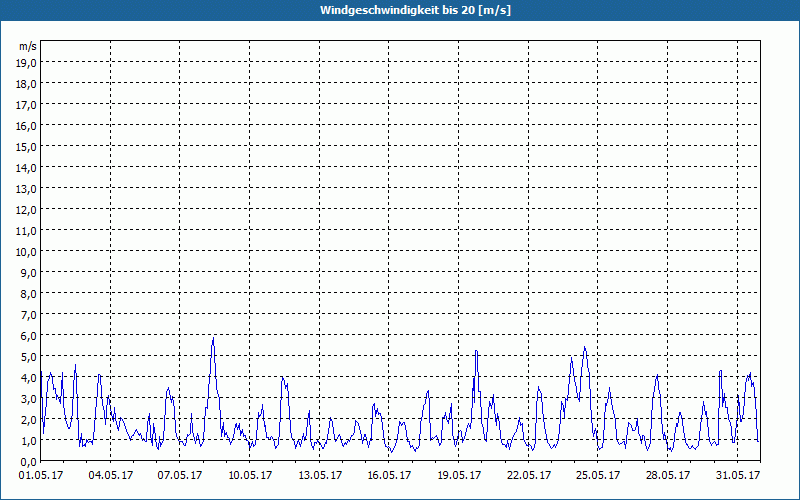
Task: Select the 10,0 y-axis label
Action: (x=28, y=252)
